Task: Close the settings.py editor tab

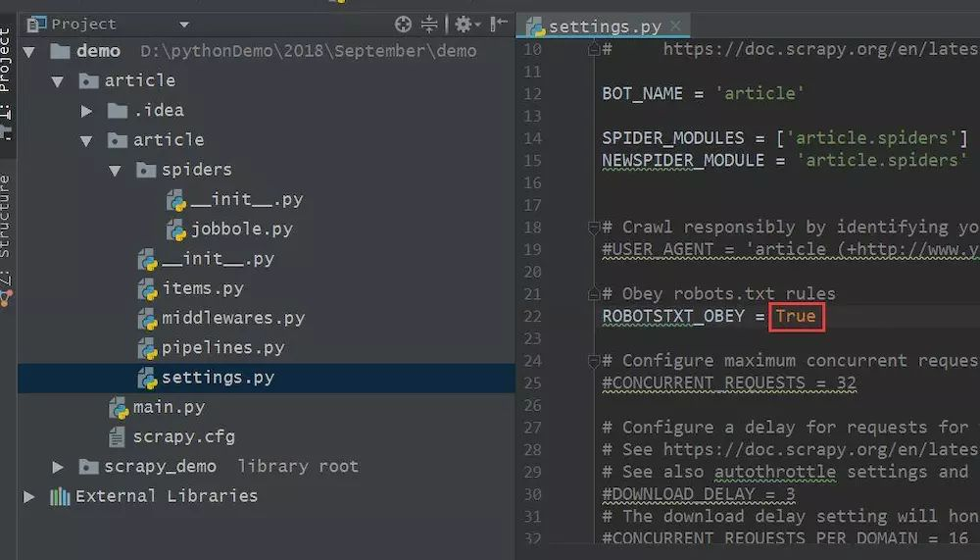Action: click(x=675, y=25)
